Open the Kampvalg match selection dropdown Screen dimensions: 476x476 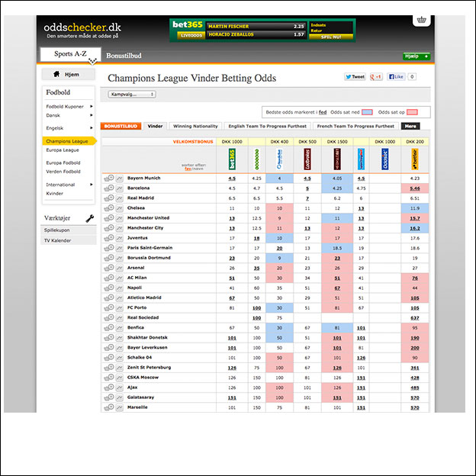click(x=132, y=94)
